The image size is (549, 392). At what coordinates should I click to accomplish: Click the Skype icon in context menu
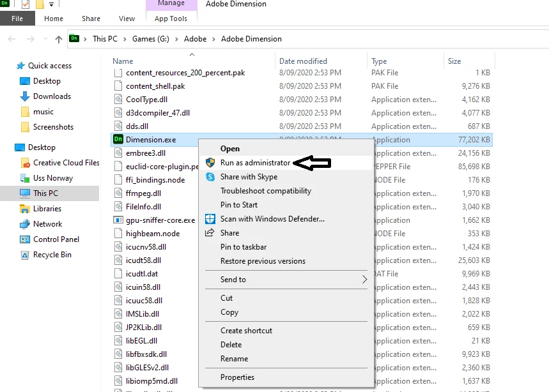coord(210,177)
